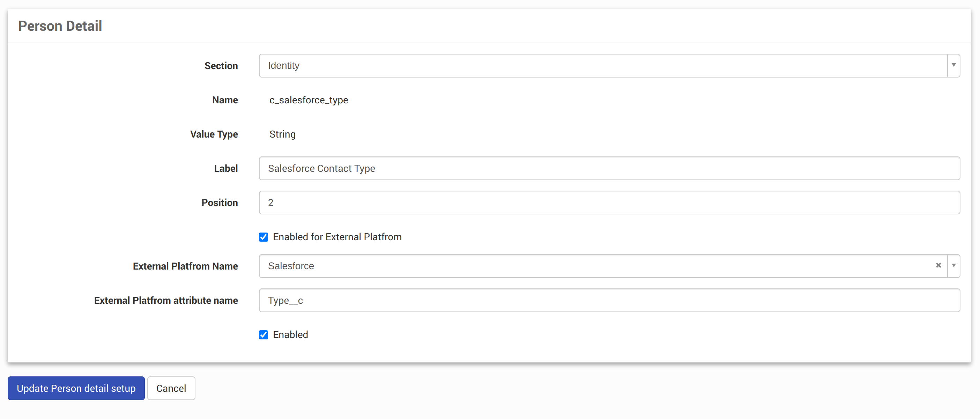
Task: Focus the External Platfrom attribute name field
Action: pyautogui.click(x=609, y=300)
